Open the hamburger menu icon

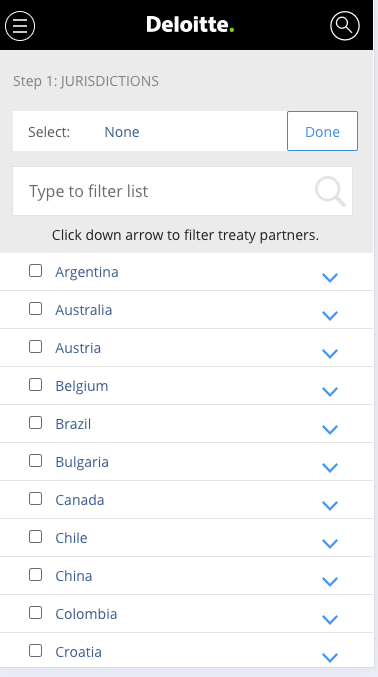click(x=20, y=26)
